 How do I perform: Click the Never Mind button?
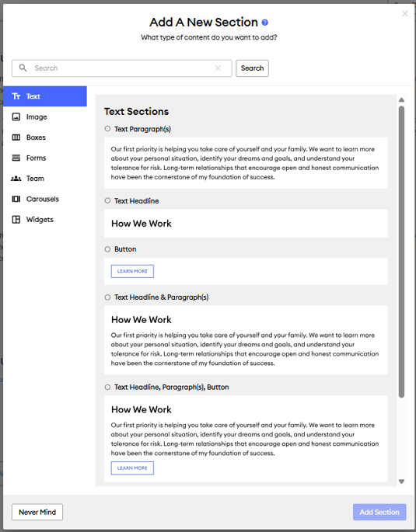[x=37, y=512]
